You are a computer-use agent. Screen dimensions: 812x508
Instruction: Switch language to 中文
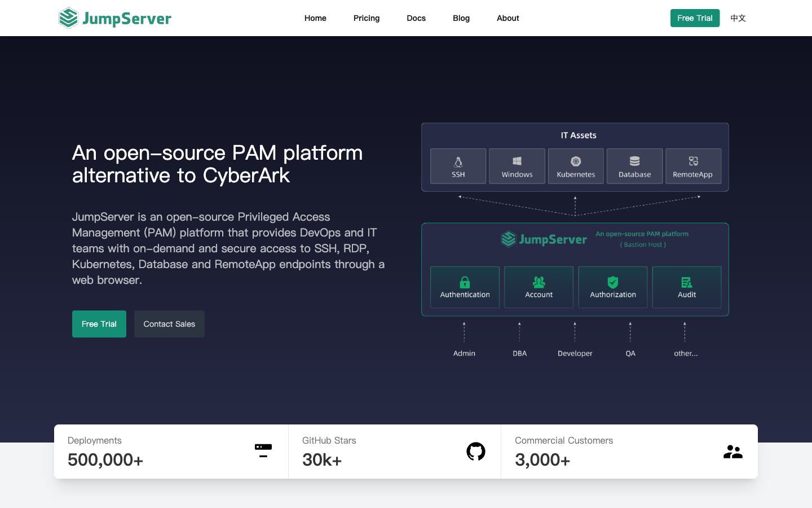tap(738, 18)
